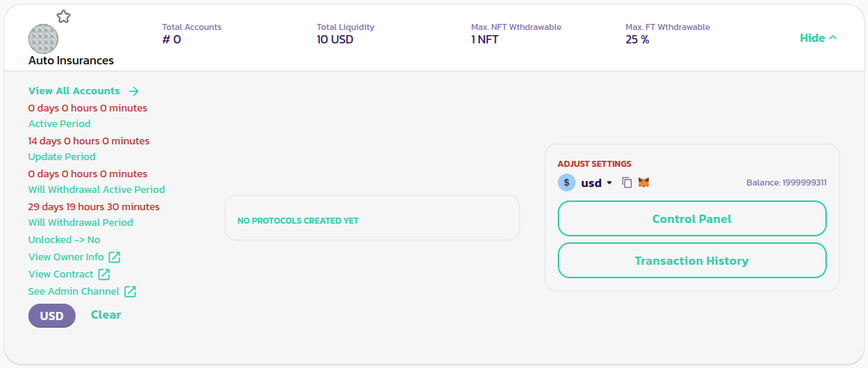The width and height of the screenshot is (868, 368).
Task: Collapse the panel with Hide chevron
Action: coord(818,38)
